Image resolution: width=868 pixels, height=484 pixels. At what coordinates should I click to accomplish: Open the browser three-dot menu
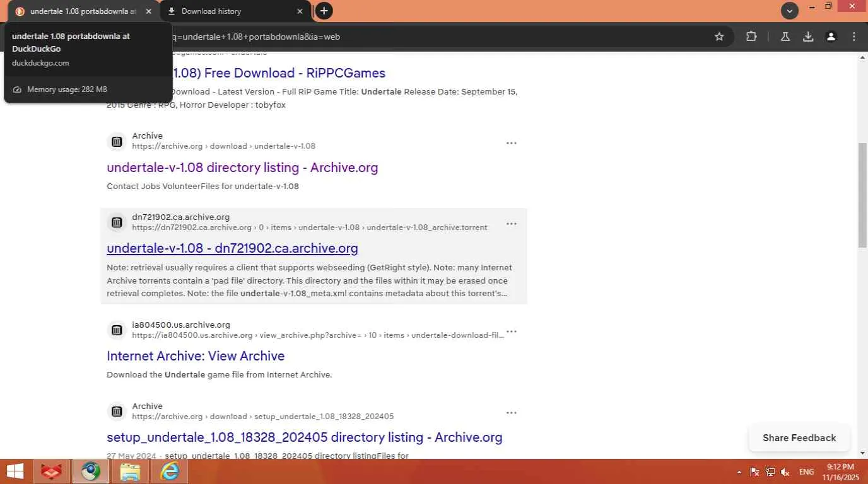click(854, 37)
